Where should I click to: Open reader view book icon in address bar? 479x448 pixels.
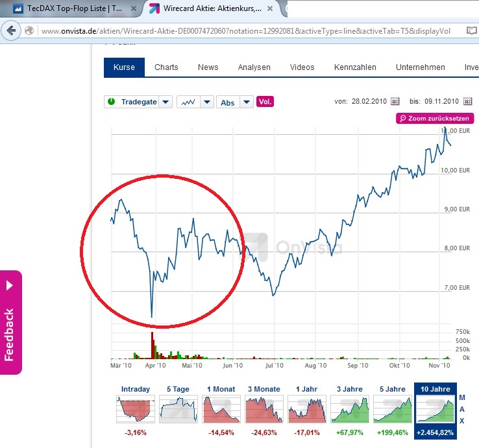click(x=472, y=30)
